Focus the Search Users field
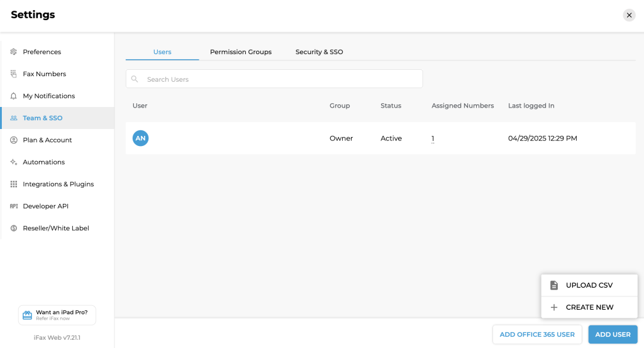644x348 pixels. coord(274,79)
